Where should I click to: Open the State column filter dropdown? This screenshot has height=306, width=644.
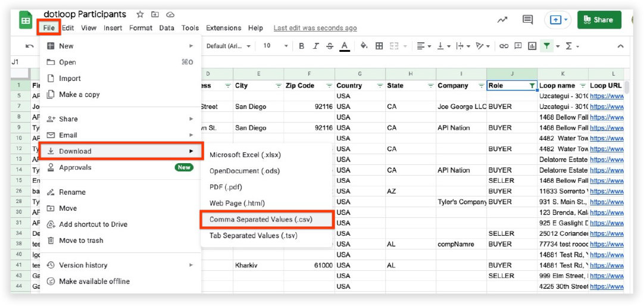431,86
